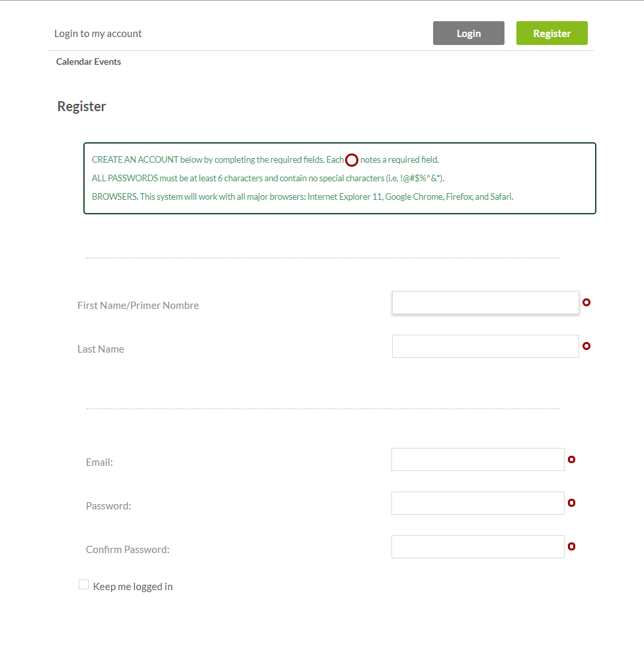Viewport: 644px width, 647px height.
Task: Click the required marker next to Password field
Action: coord(572,503)
